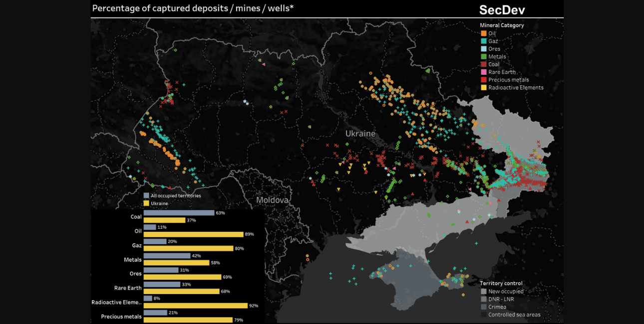This screenshot has width=644, height=324.
Task: Select the pink Rare Earth legend swatch
Action: tap(483, 72)
